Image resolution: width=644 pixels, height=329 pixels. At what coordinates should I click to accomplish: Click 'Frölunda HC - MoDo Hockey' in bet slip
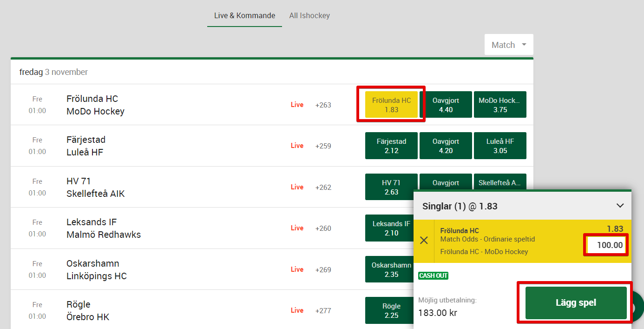(x=484, y=252)
